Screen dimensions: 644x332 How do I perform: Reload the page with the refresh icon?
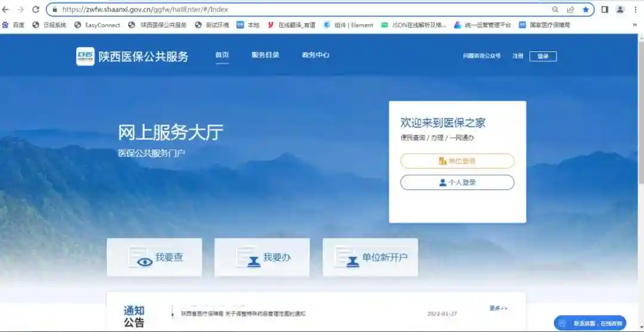click(36, 10)
